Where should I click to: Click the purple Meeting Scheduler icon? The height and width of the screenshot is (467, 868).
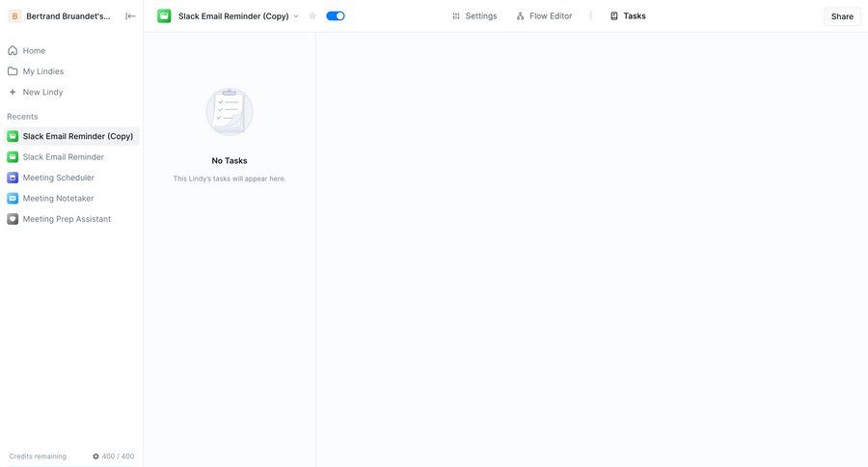[x=13, y=178]
